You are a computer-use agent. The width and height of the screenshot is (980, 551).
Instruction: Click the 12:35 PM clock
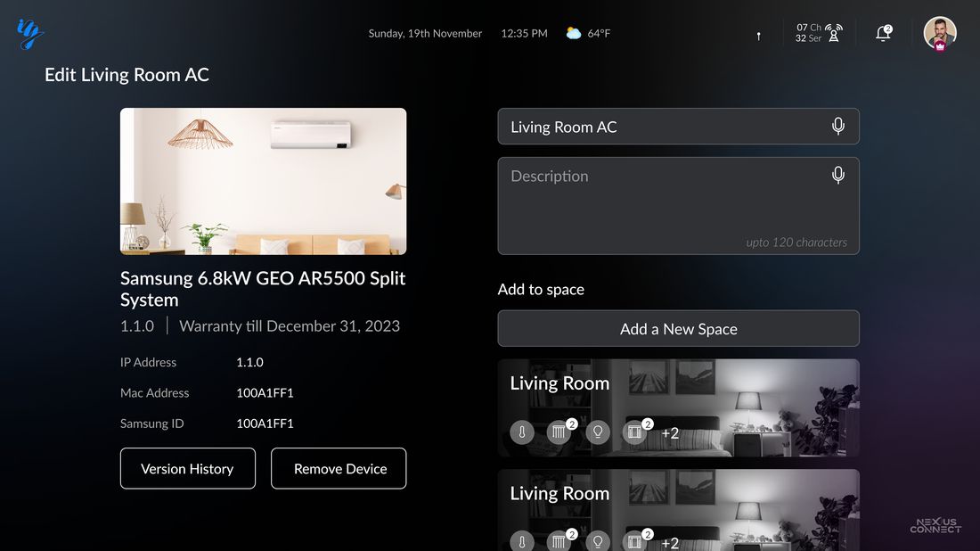(x=524, y=33)
